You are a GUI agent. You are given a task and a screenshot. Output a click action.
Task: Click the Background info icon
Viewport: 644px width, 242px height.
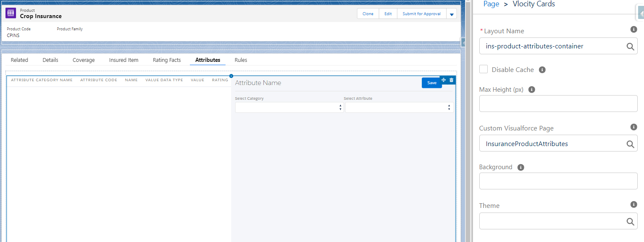click(x=521, y=167)
